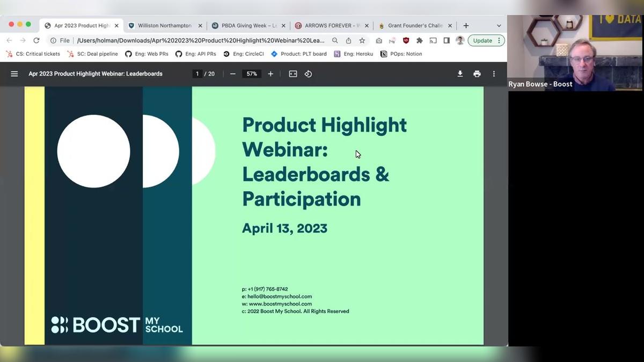This screenshot has height=362, width=644.
Task: Reload the current webpage
Action: click(x=36, y=40)
